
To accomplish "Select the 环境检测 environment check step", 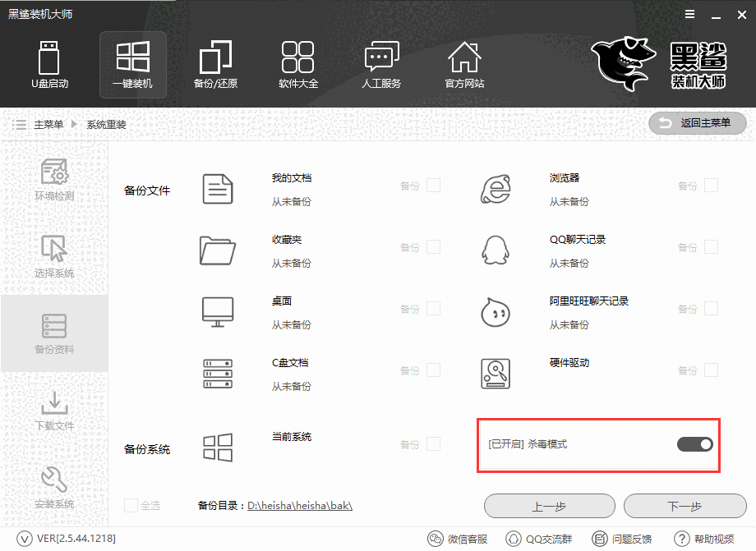I will coord(54,182).
